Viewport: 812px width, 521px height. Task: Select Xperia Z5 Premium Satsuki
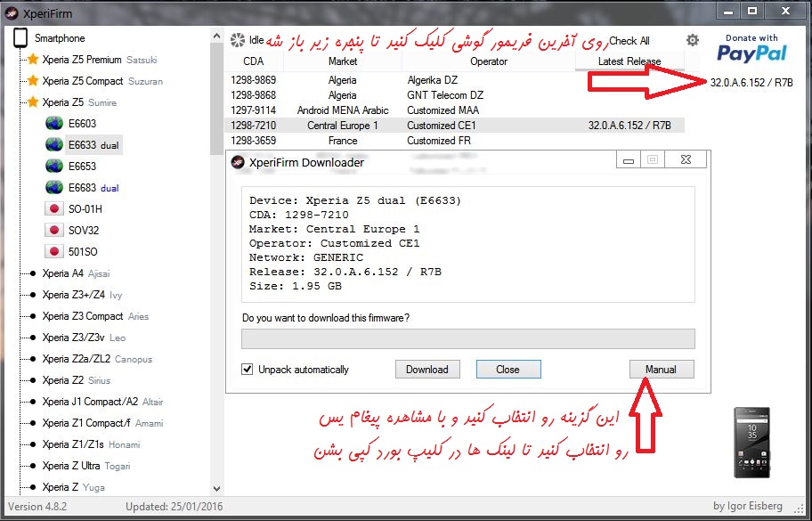pos(100,60)
